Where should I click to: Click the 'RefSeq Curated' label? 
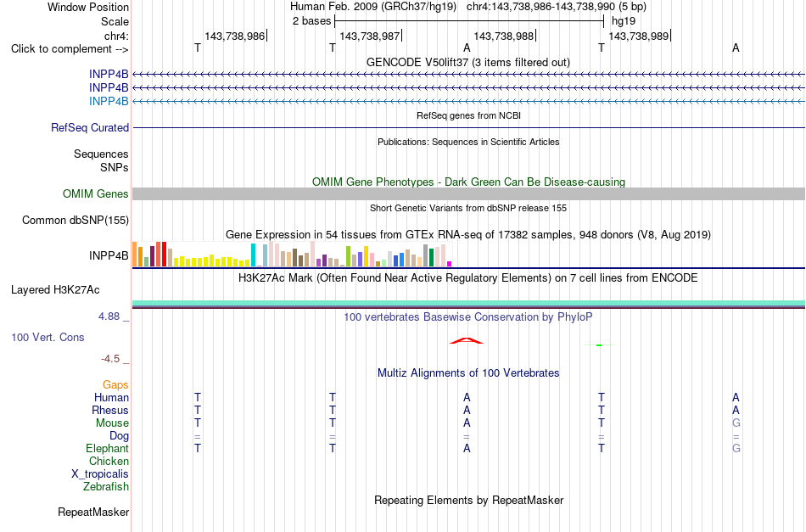(89, 127)
